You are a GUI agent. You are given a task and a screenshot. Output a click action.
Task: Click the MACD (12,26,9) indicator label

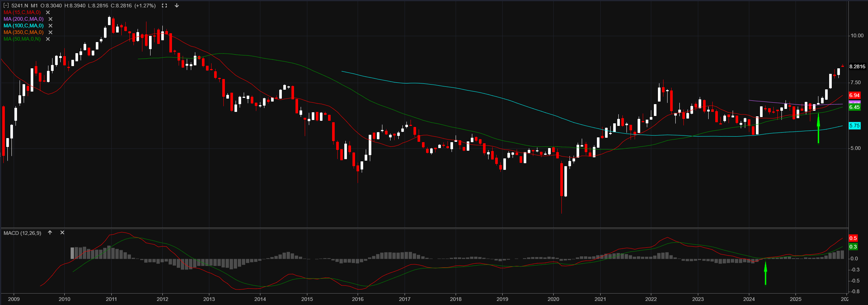pos(23,233)
